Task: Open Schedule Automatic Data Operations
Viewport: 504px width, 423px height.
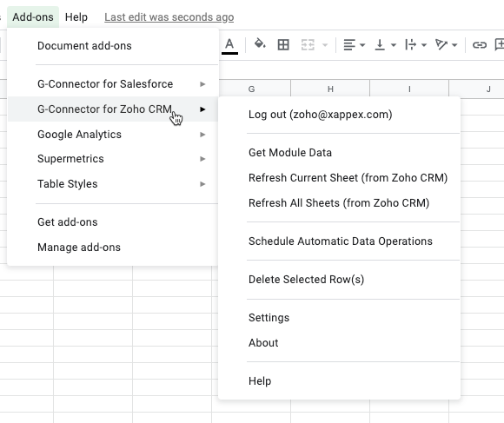Action: (x=339, y=241)
